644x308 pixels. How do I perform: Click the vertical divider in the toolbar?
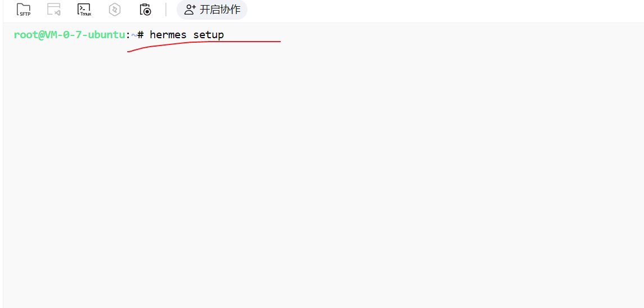[166, 10]
